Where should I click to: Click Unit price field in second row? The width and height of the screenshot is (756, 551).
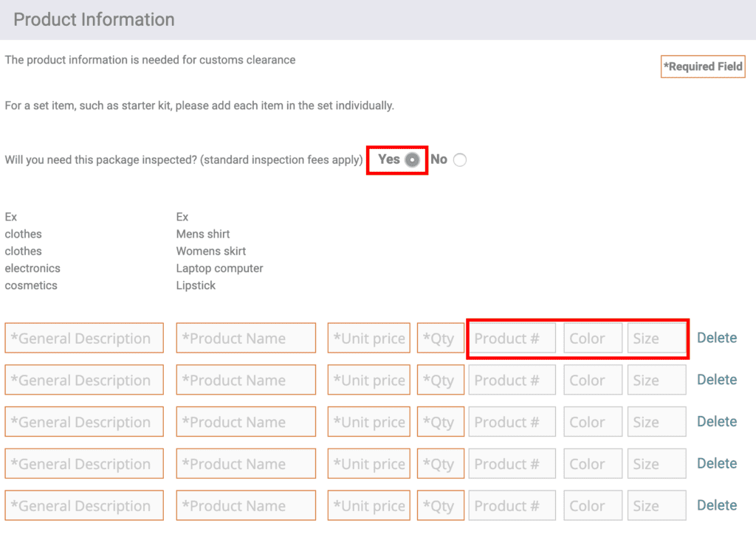coord(369,380)
